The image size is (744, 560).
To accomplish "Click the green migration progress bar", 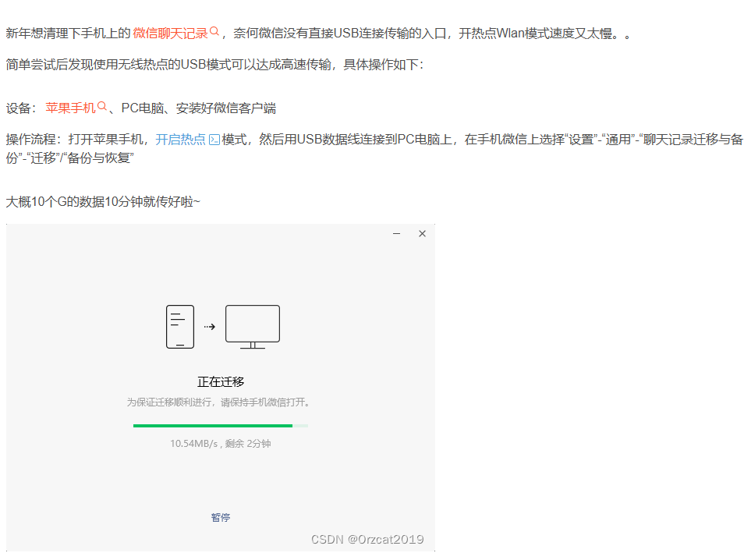I will (x=221, y=426).
